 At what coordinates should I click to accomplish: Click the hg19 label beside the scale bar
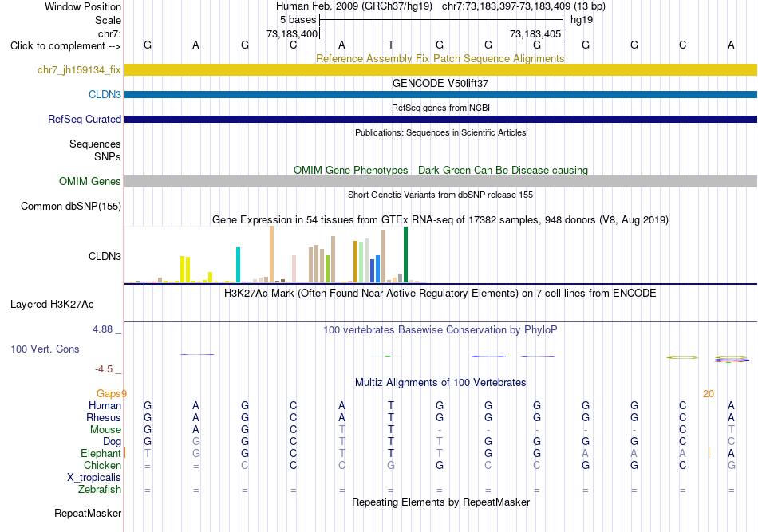(582, 20)
